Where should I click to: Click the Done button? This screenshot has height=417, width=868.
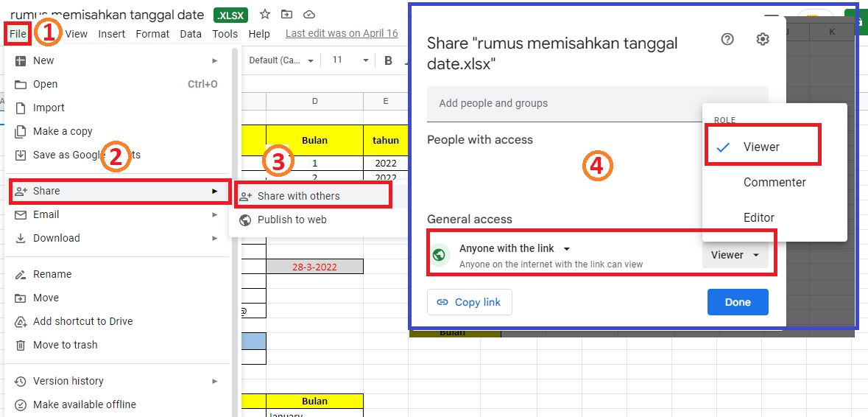tap(738, 302)
